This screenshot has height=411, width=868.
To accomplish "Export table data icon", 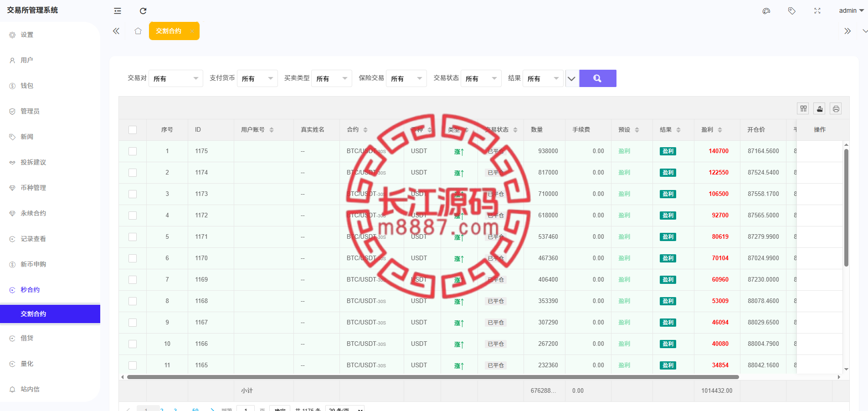I will 820,108.
